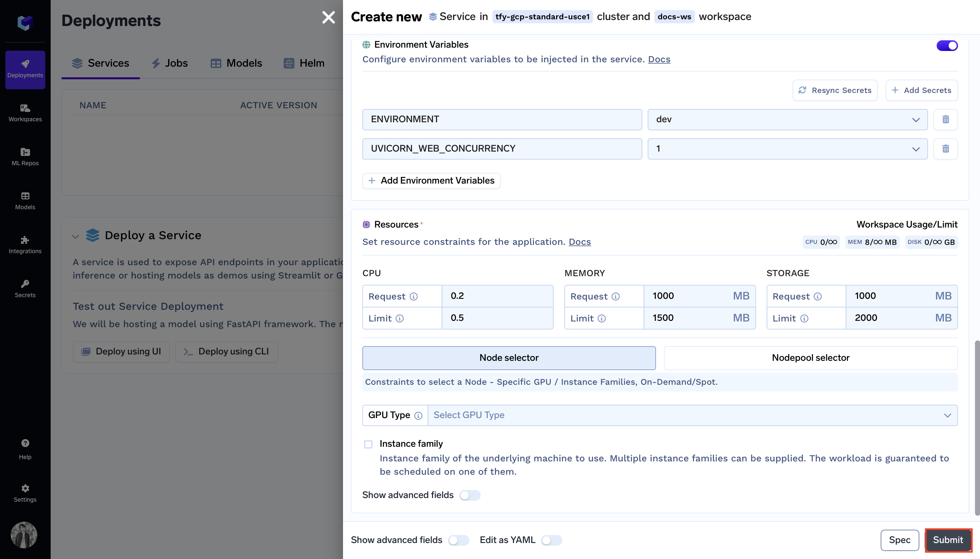Click the Storage Request info icon
The width and height of the screenshot is (980, 559).
[817, 296]
